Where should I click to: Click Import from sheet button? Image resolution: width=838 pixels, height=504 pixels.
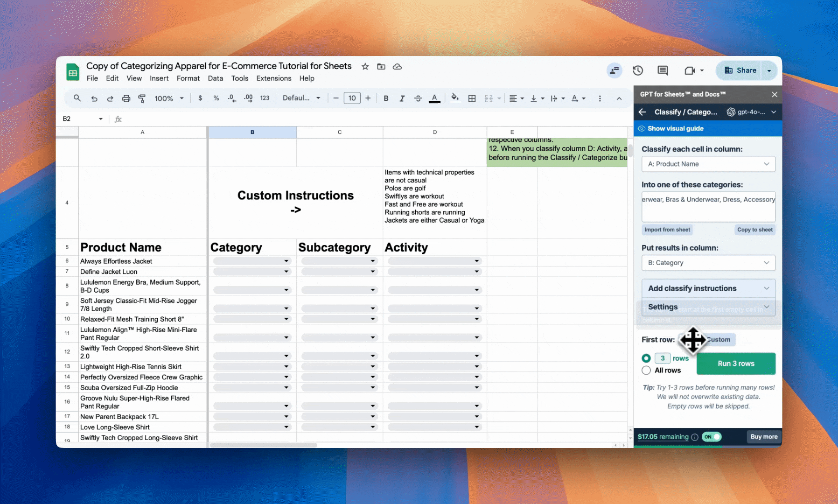pos(667,230)
